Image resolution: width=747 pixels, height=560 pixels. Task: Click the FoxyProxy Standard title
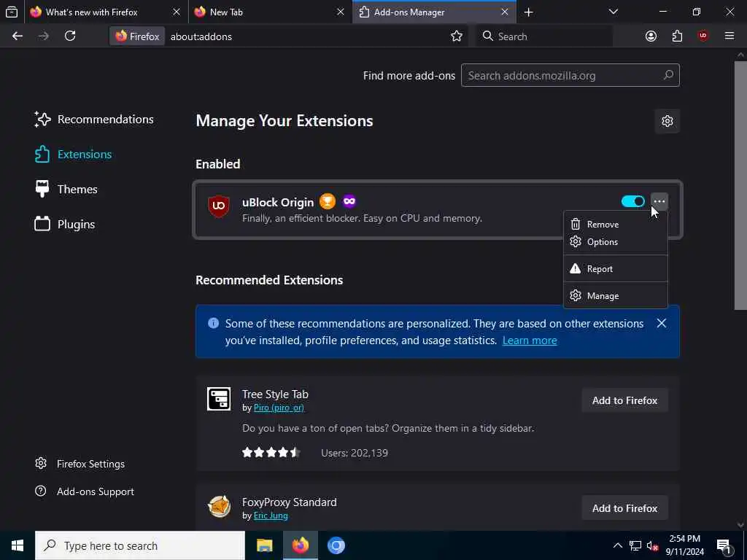click(x=289, y=502)
